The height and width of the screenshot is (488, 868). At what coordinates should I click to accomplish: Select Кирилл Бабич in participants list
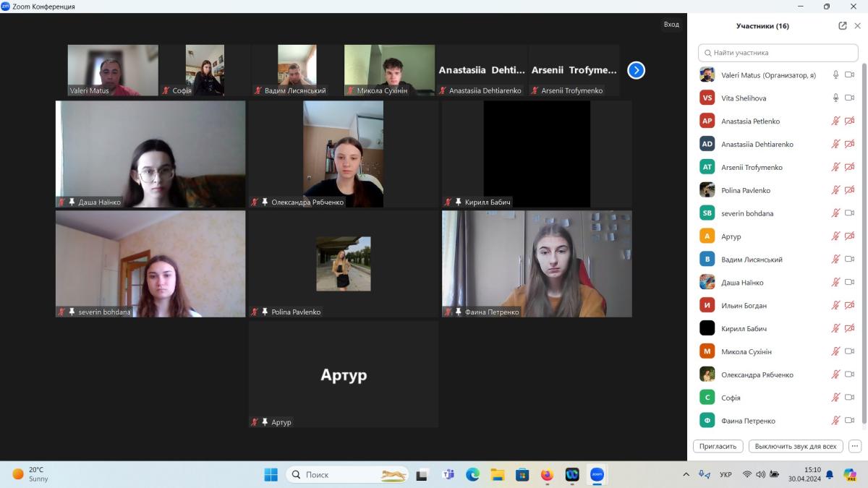tap(744, 329)
